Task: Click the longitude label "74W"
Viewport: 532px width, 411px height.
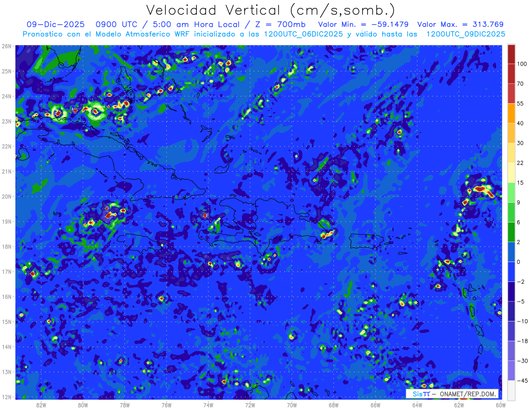Action: (208, 405)
